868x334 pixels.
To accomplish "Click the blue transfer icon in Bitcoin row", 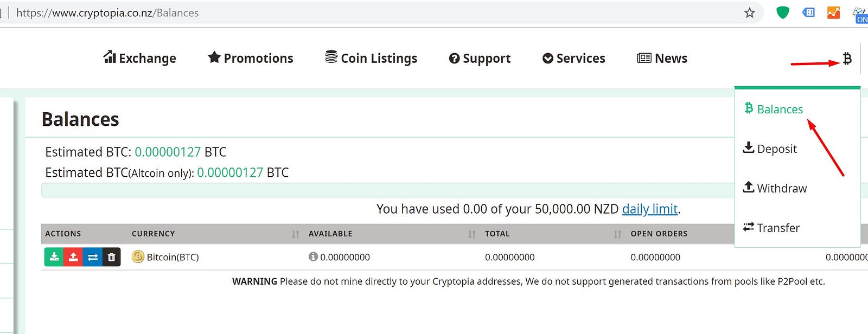I will [92, 257].
